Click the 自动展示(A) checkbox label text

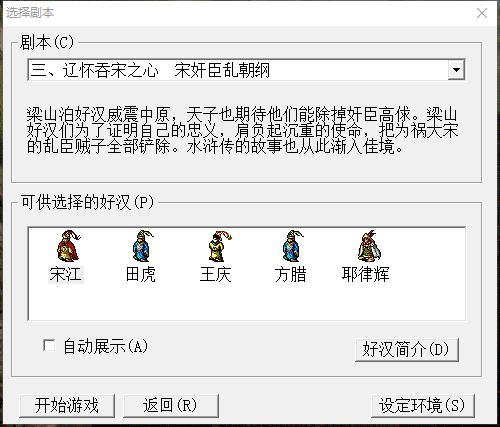click(x=106, y=346)
